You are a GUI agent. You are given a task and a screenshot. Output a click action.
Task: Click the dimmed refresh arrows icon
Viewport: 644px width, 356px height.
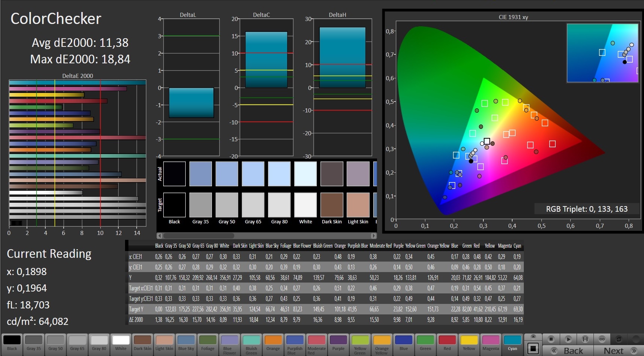(619, 339)
